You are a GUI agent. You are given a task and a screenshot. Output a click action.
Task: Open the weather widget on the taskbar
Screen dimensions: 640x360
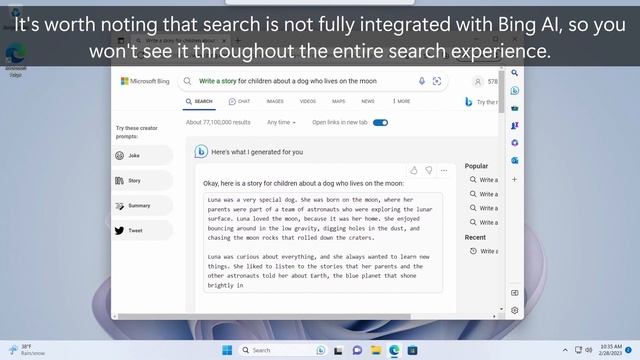pyautogui.click(x=27, y=350)
